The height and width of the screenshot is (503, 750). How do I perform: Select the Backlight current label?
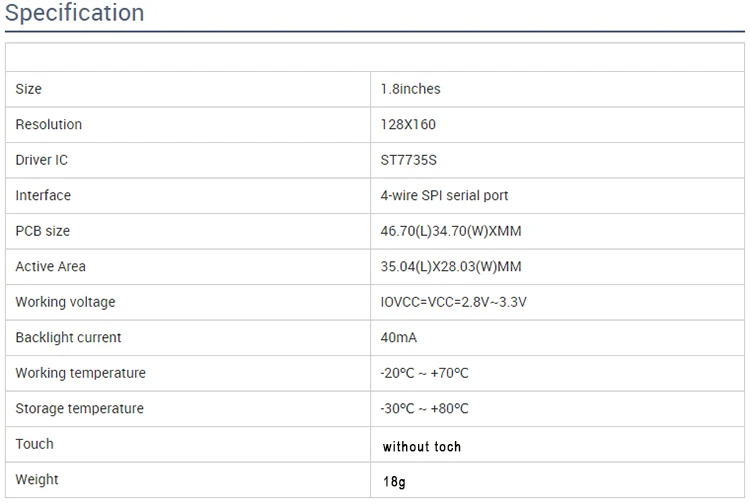pos(68,338)
